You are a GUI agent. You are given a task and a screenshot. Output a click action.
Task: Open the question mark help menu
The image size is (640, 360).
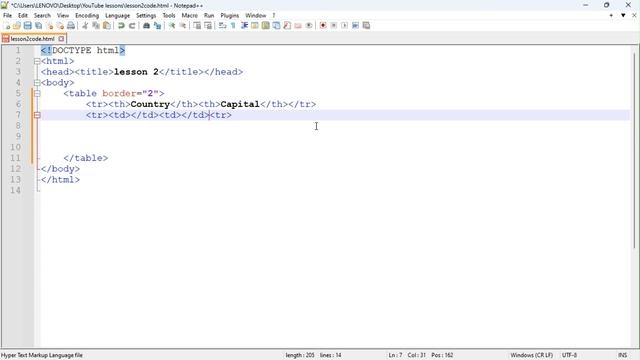tap(274, 16)
